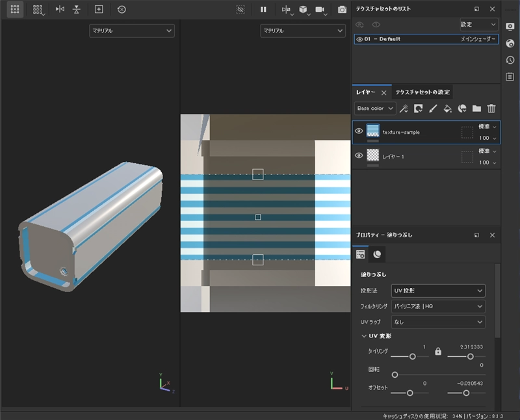The height and width of the screenshot is (420, 520).
Task: Open the 3D/2D split view mode icon
Action: 287,10
